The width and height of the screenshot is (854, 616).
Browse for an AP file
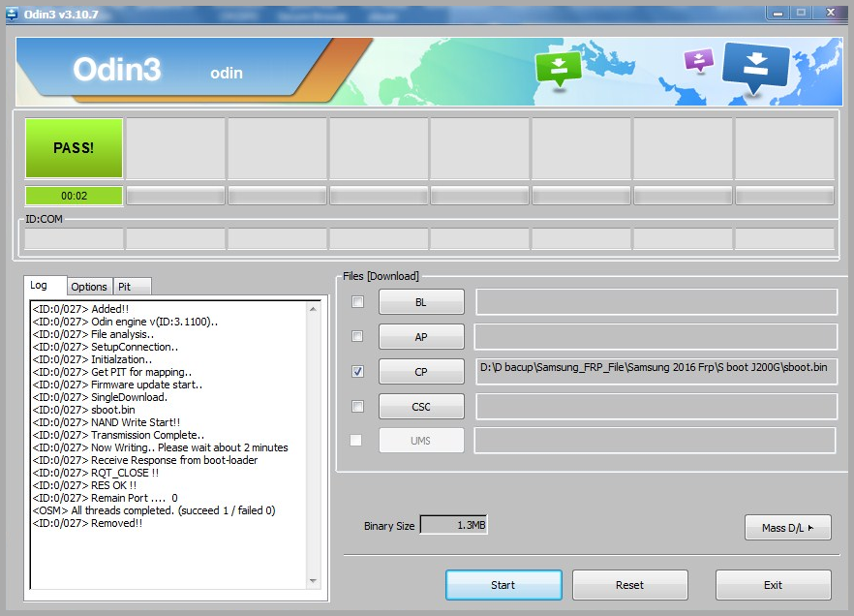(x=421, y=337)
